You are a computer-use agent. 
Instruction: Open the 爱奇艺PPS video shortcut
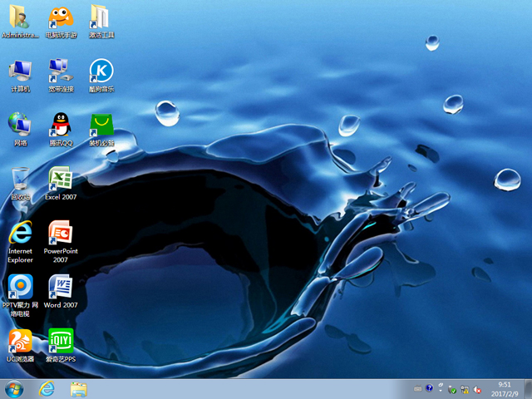coord(60,342)
